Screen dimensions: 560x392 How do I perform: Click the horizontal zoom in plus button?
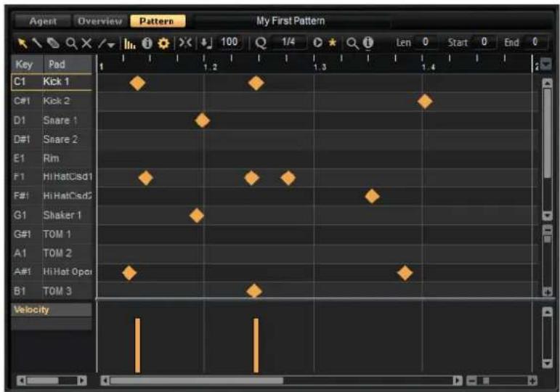coord(532,381)
